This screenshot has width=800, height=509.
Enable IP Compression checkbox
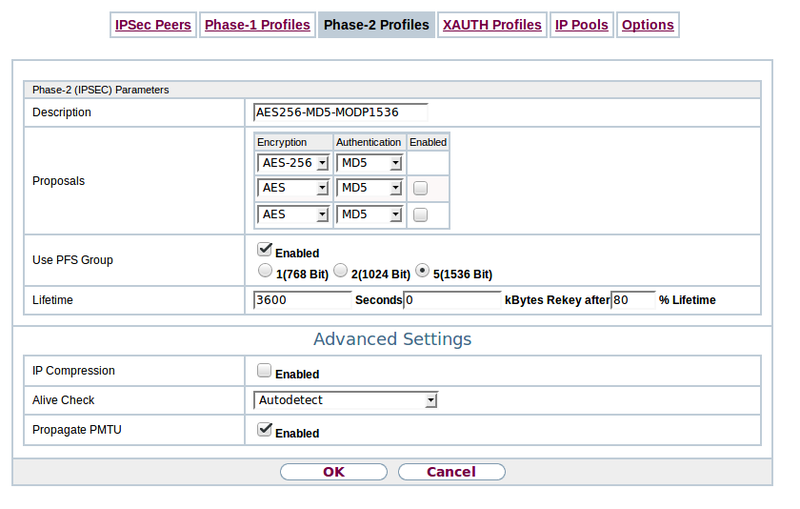pos(265,371)
